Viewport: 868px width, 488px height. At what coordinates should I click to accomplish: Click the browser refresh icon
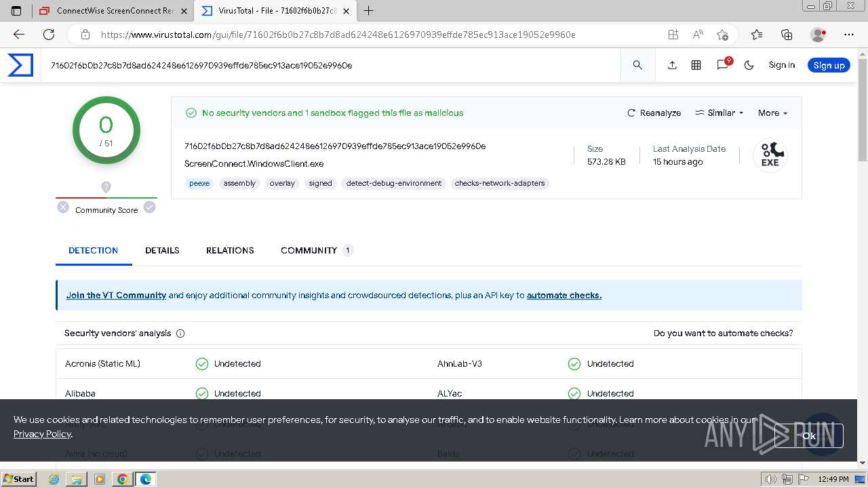[49, 35]
